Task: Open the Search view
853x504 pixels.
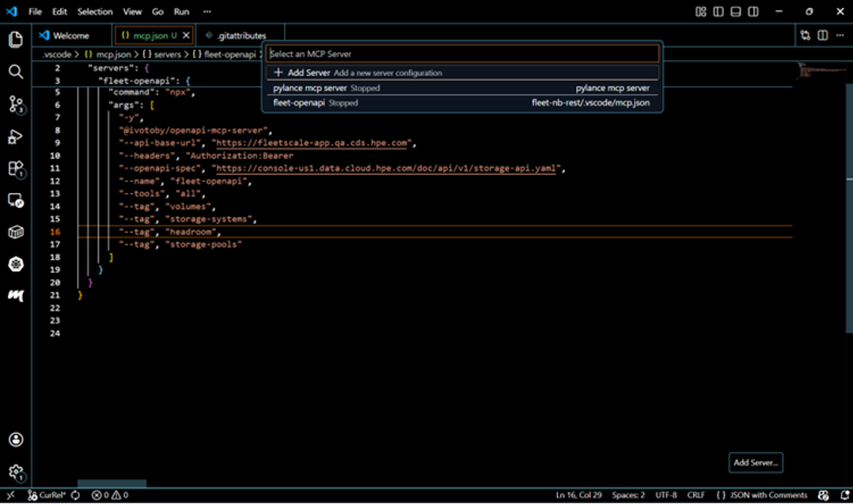Action: [x=16, y=72]
